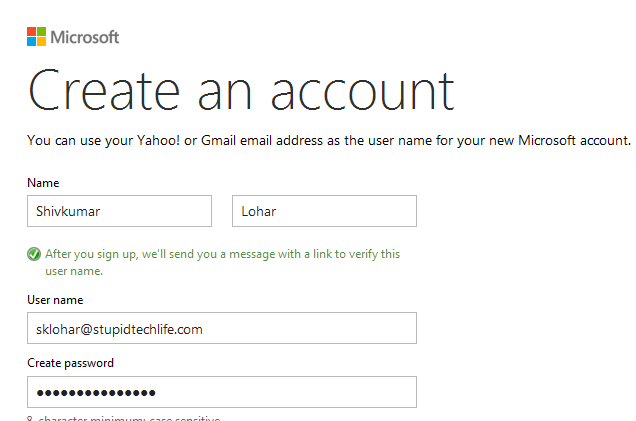Image resolution: width=636 pixels, height=421 pixels.
Task: Select the Create password masked field
Action: (x=222, y=392)
